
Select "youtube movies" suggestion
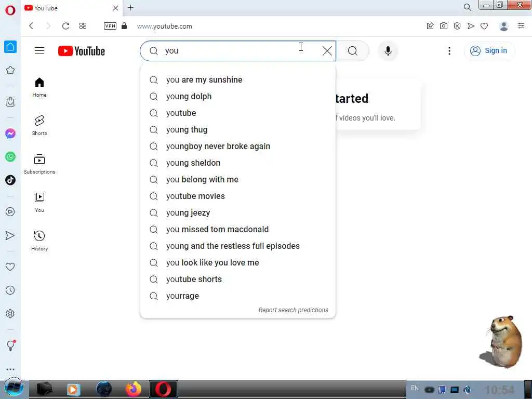[238, 196]
